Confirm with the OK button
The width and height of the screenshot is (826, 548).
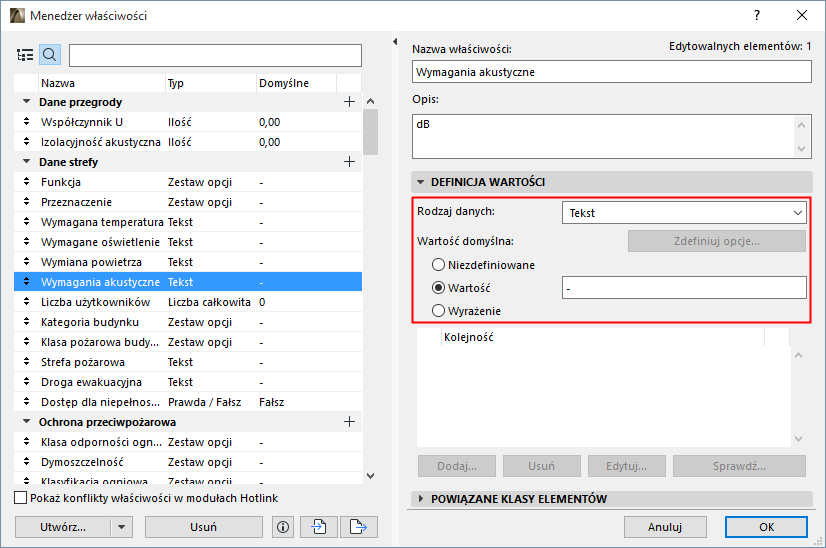[766, 527]
